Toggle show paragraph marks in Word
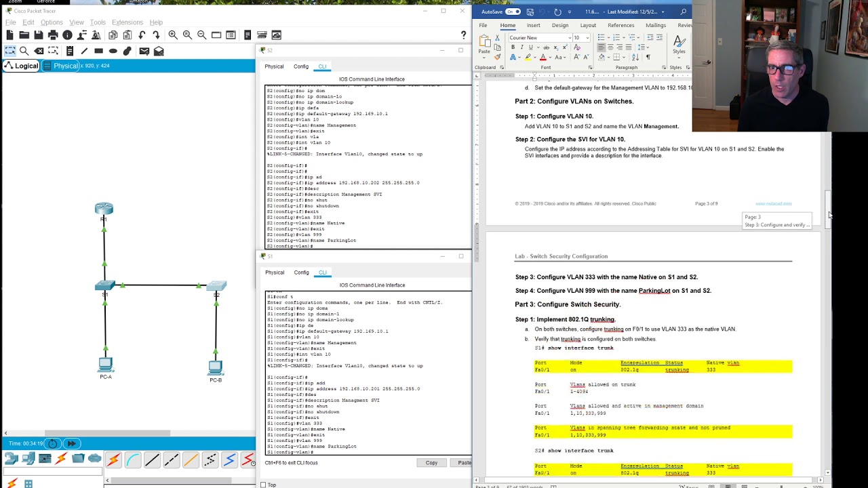 (648, 57)
